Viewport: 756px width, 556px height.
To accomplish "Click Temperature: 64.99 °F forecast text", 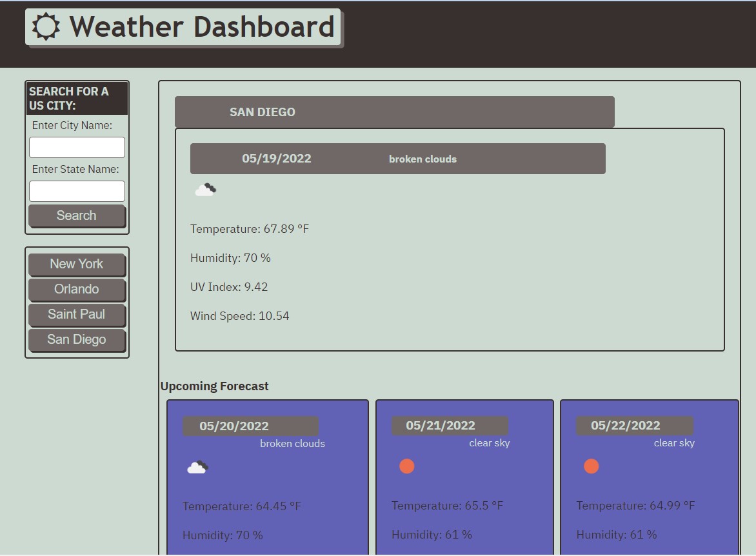I will click(636, 506).
